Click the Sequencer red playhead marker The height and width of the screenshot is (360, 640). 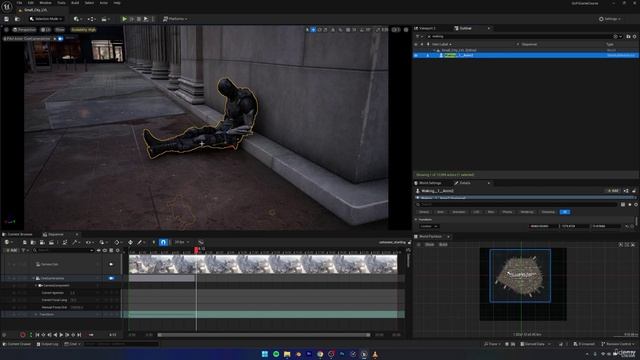coord(196,249)
